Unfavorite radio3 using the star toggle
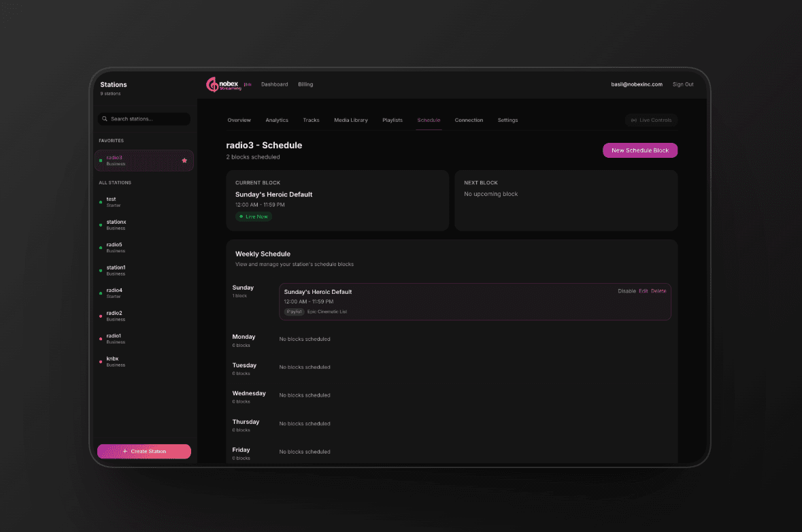Viewport: 802px width, 532px height. (184, 160)
